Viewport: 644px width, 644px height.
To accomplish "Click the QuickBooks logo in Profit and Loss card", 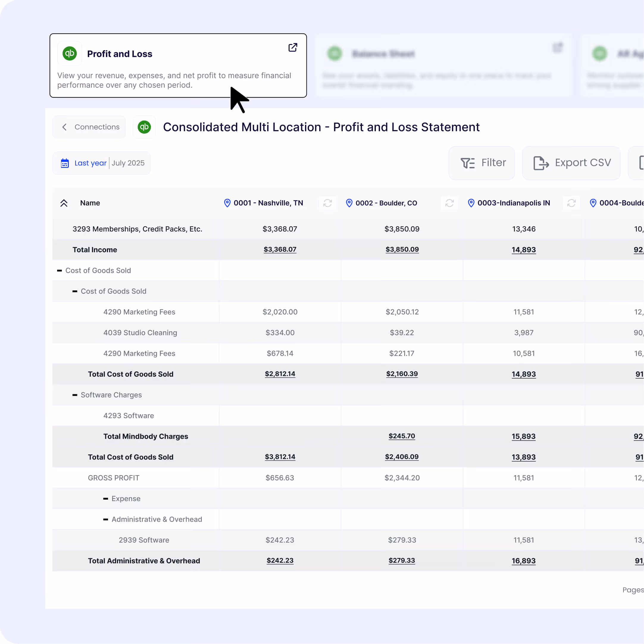I will tap(70, 54).
